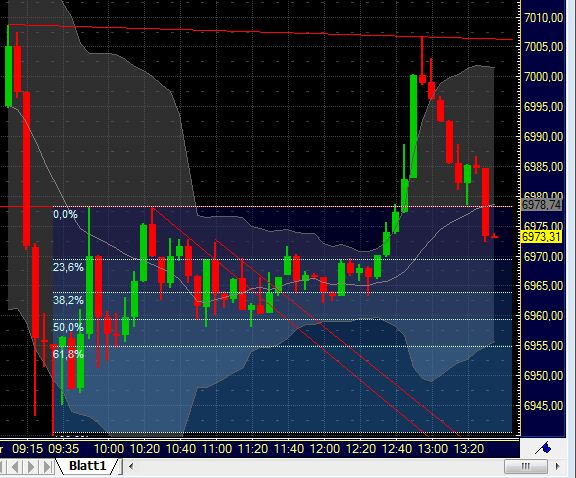Click the 38,2% Fibonacci level label
Image resolution: width=576 pixels, height=478 pixels.
(x=68, y=300)
